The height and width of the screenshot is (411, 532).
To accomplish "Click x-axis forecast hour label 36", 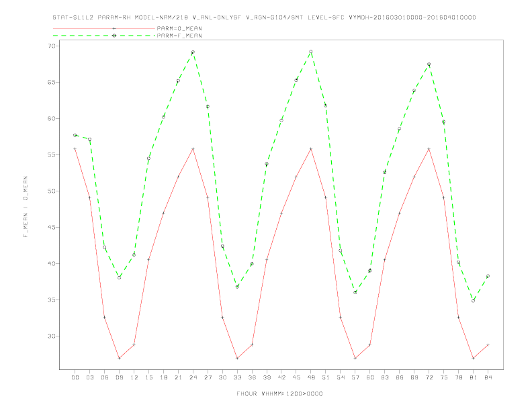I will click(x=252, y=377).
